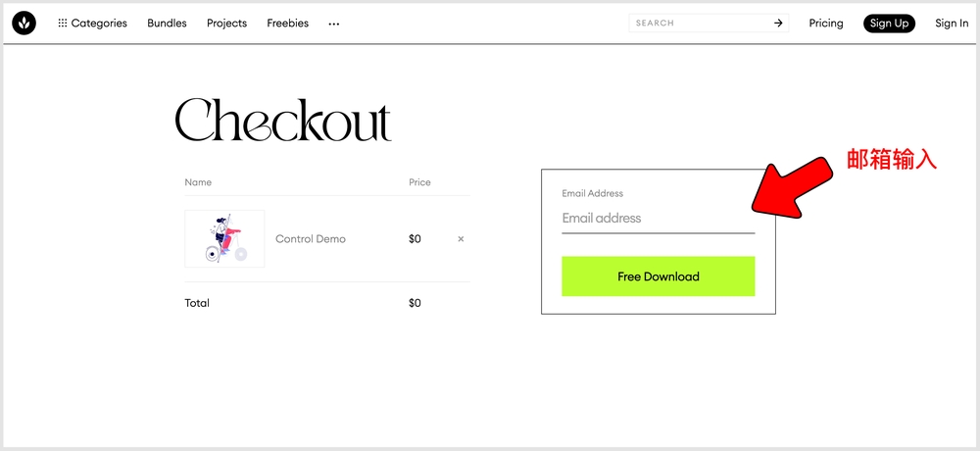Open the Control Demo illustration thumbnail
The image size is (980, 451).
[x=224, y=239]
